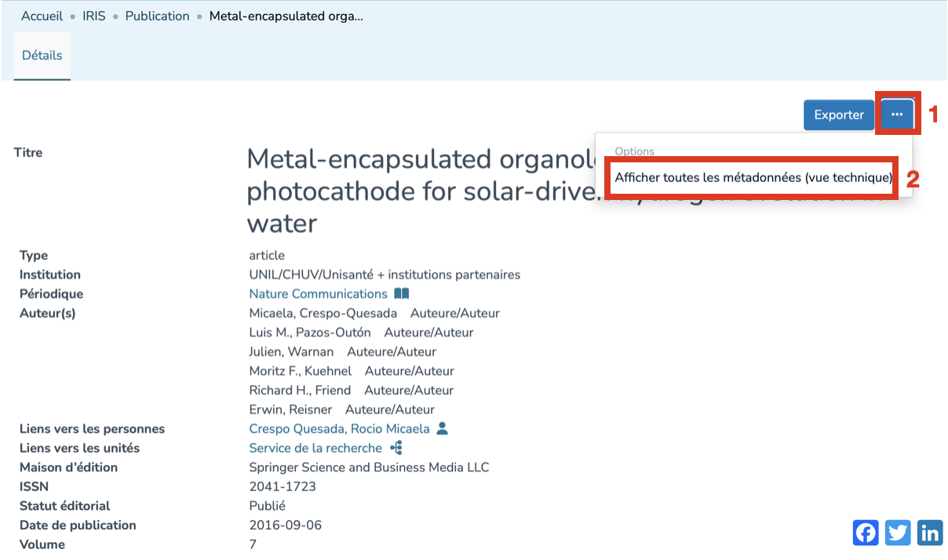Viewport: 948px width, 560px height.
Task: Click the unit hierarchy icon beside Service de la recherche
Action: click(396, 449)
